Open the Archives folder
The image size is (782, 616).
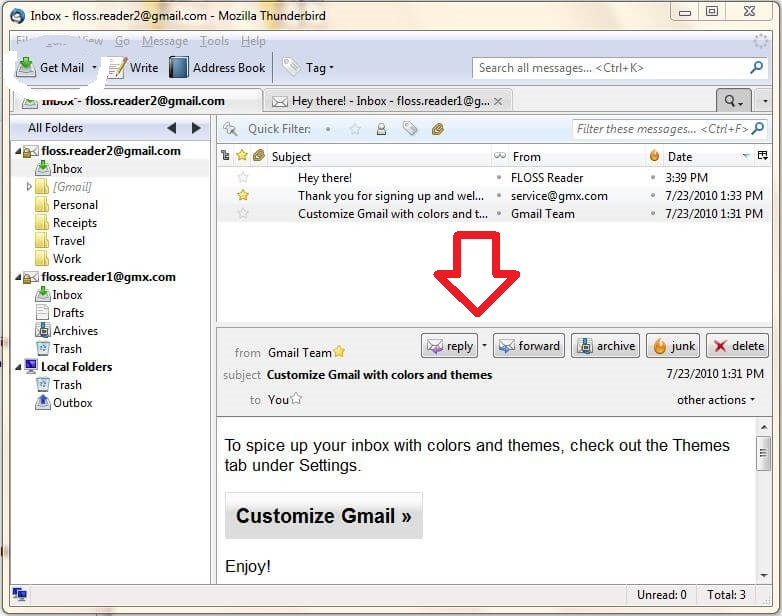click(x=66, y=331)
